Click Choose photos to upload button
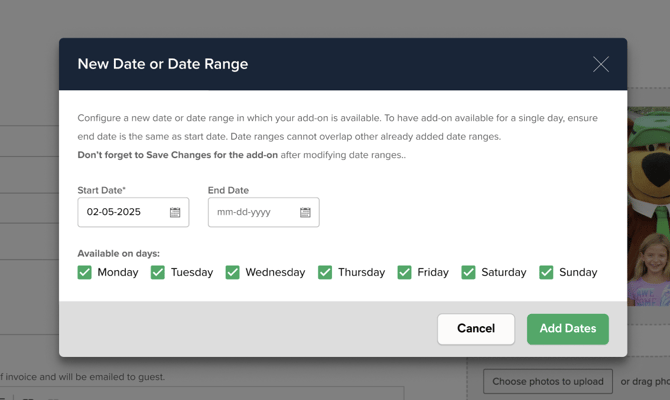670x400 pixels. [548, 381]
